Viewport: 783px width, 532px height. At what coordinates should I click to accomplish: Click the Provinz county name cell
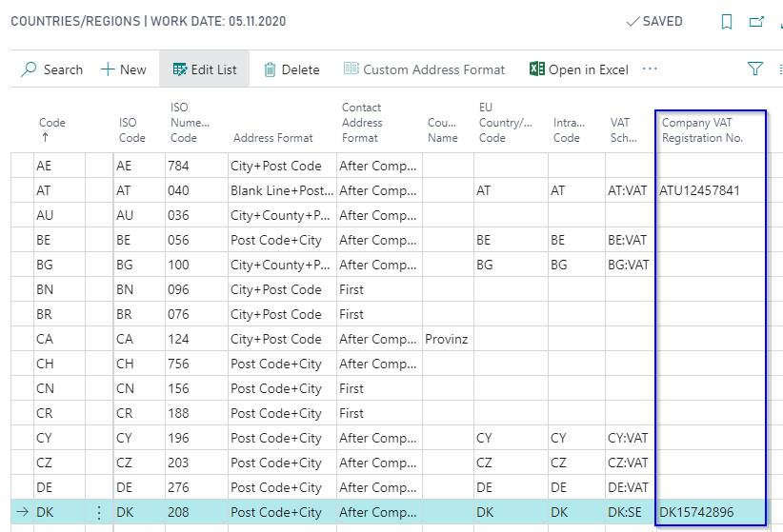click(448, 339)
